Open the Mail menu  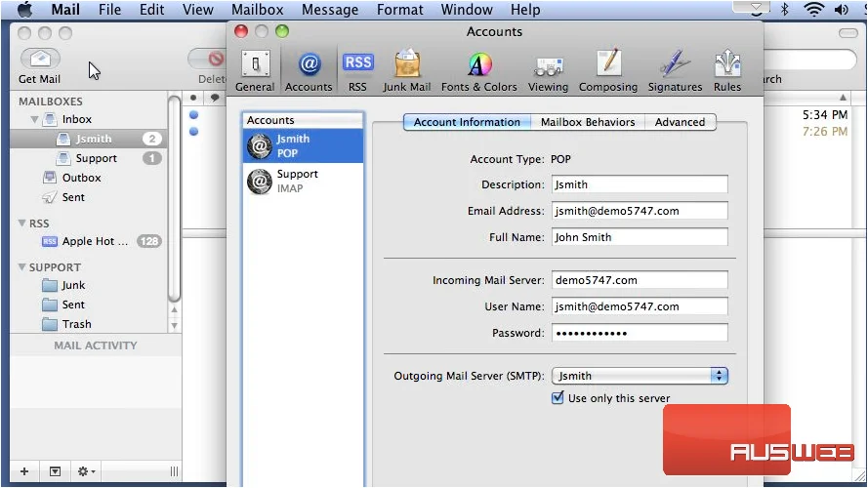pyautogui.click(x=65, y=10)
